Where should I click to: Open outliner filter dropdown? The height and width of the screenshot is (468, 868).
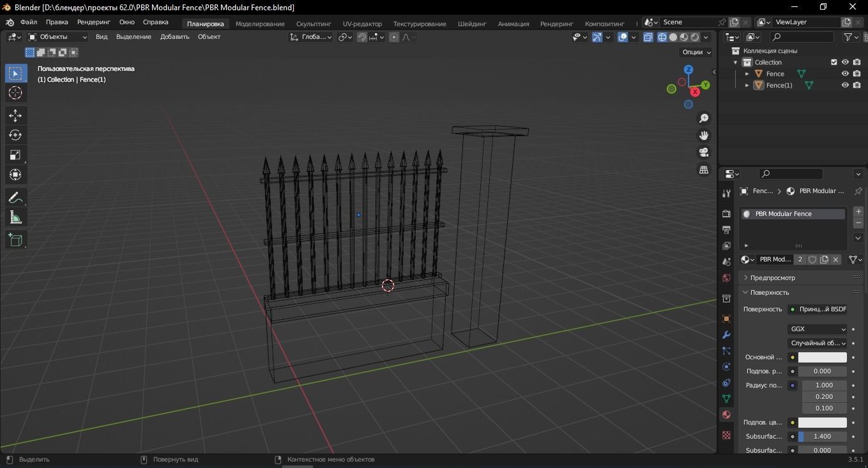[851, 37]
